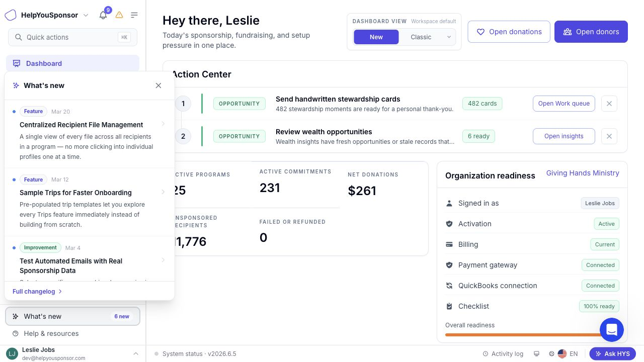Open the Full changelog link
Image resolution: width=644 pixels, height=362 pixels.
click(37, 292)
